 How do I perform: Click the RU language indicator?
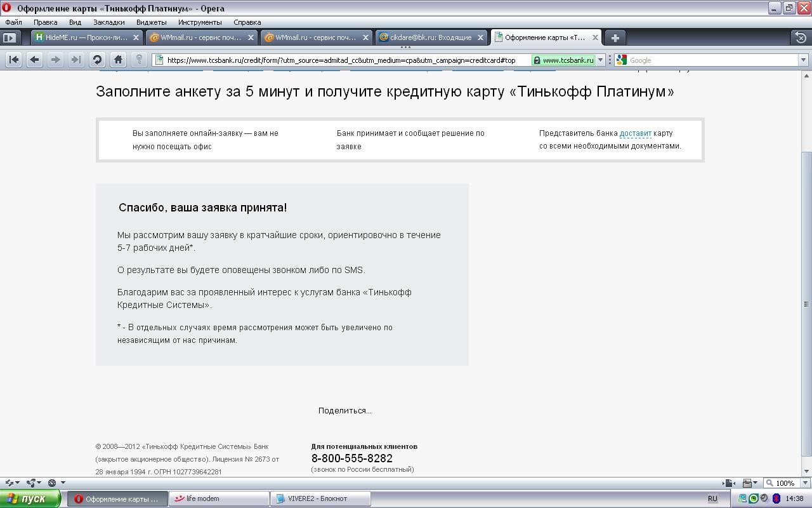712,499
